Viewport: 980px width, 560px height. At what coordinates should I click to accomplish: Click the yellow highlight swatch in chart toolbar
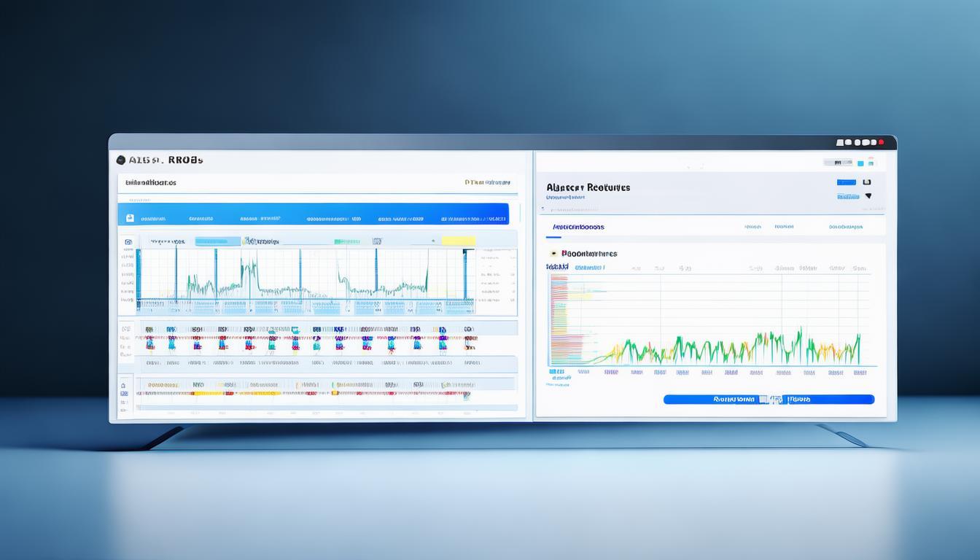click(459, 241)
